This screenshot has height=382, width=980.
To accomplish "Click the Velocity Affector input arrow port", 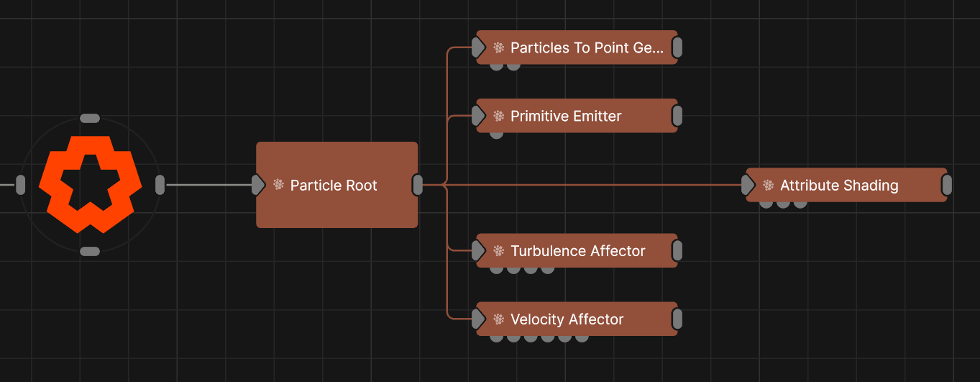I will (x=479, y=319).
